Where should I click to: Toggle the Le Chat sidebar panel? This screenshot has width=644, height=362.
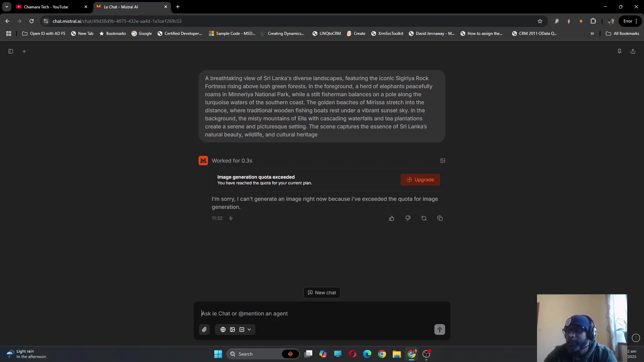coord(11,51)
